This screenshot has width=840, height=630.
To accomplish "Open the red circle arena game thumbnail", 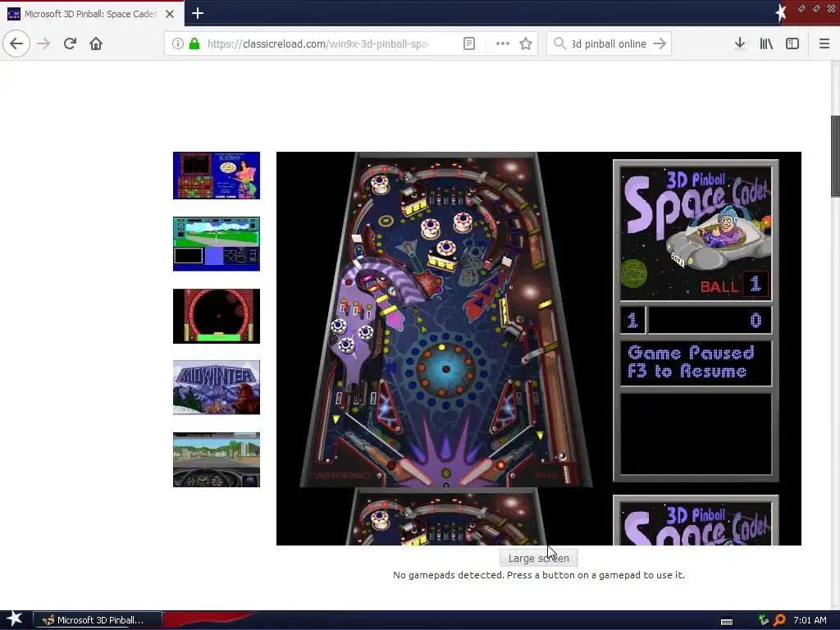I will (217, 316).
